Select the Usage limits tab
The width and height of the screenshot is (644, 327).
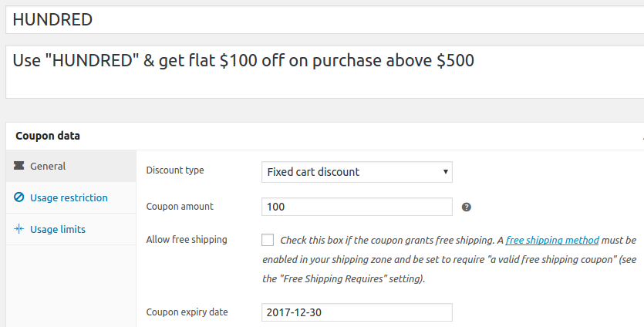[x=58, y=229]
